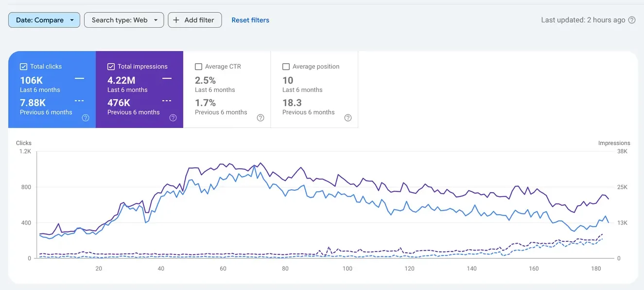644x290 pixels.
Task: Click the 60 mark on the x-axis
Action: coord(223,269)
